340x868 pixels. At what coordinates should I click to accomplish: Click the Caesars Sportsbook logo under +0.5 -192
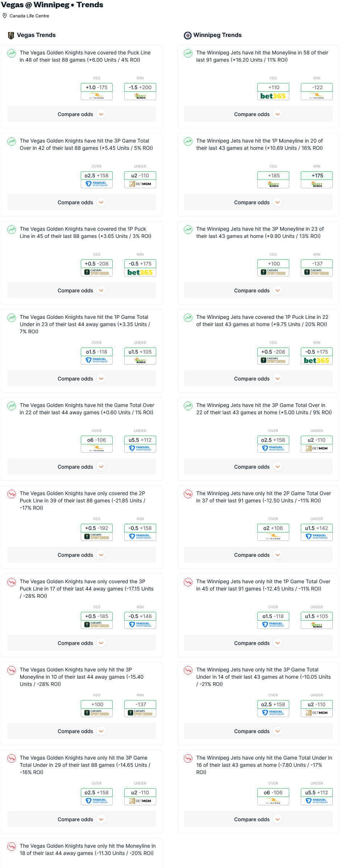pyautogui.click(x=97, y=536)
